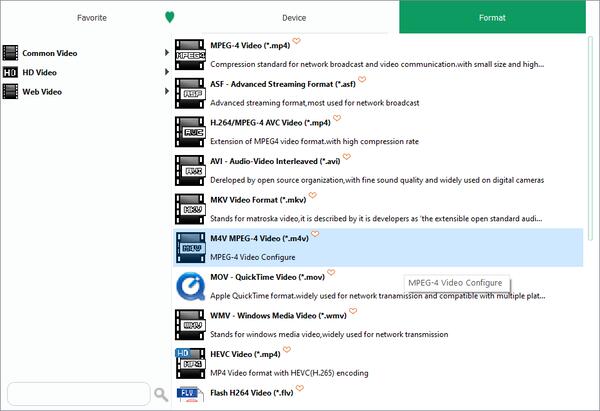Viewport: 600px width, 411px height.
Task: Open the Web Video category
Action: tap(42, 92)
